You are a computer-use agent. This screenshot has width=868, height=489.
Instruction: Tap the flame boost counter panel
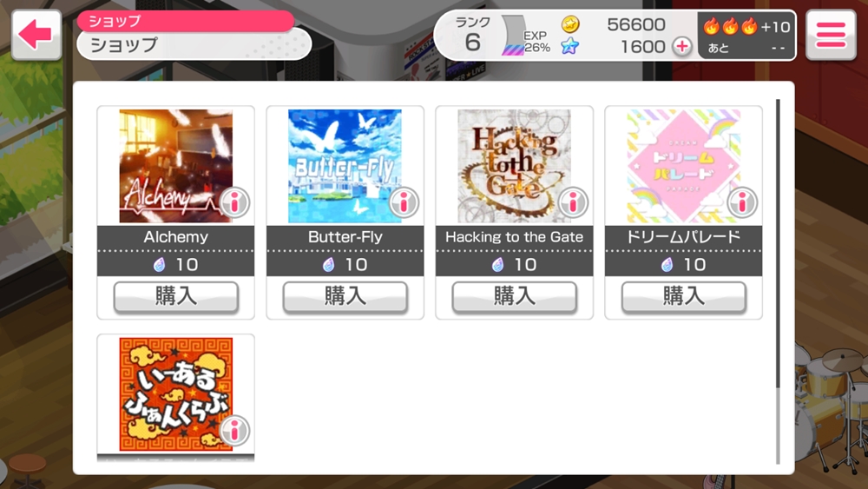pyautogui.click(x=746, y=36)
